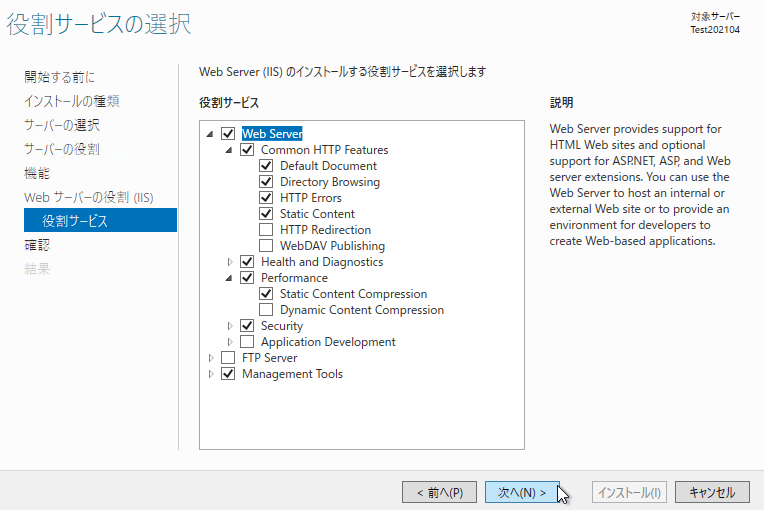Click the server name Test202104
The image size is (764, 510).
[715, 30]
